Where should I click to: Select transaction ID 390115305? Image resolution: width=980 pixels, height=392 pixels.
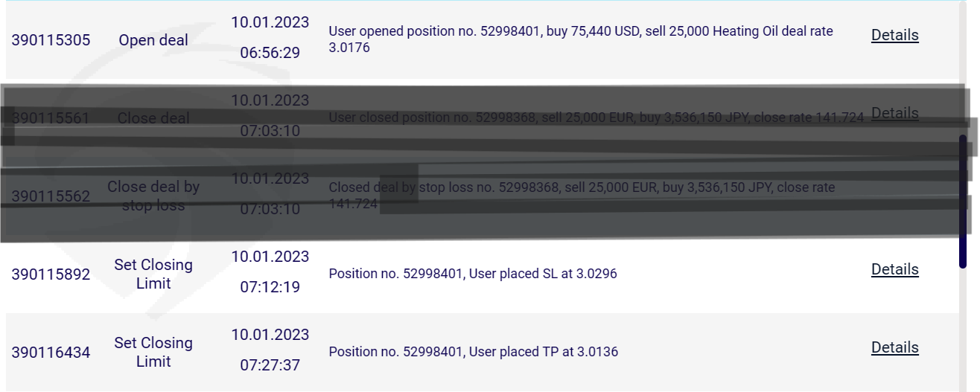[51, 40]
